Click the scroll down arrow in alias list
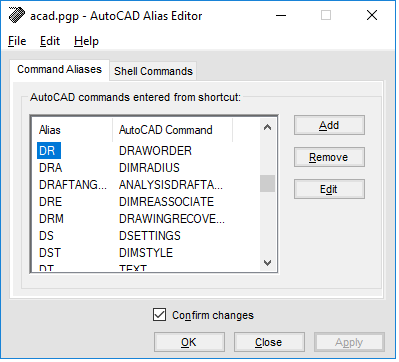 (x=267, y=263)
